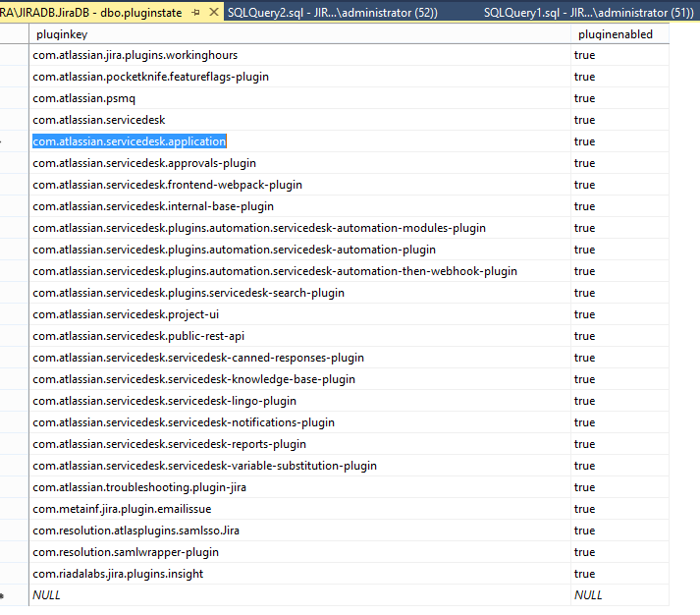
Task: Click true value for servicedesk-lingo-plugin row
Action: tap(619, 401)
